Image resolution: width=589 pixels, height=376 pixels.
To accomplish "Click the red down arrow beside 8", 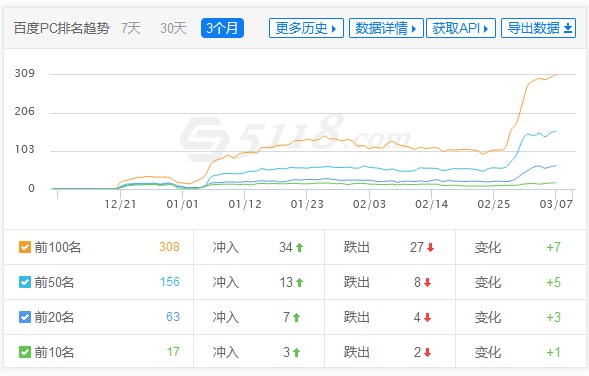I will pos(427,282).
